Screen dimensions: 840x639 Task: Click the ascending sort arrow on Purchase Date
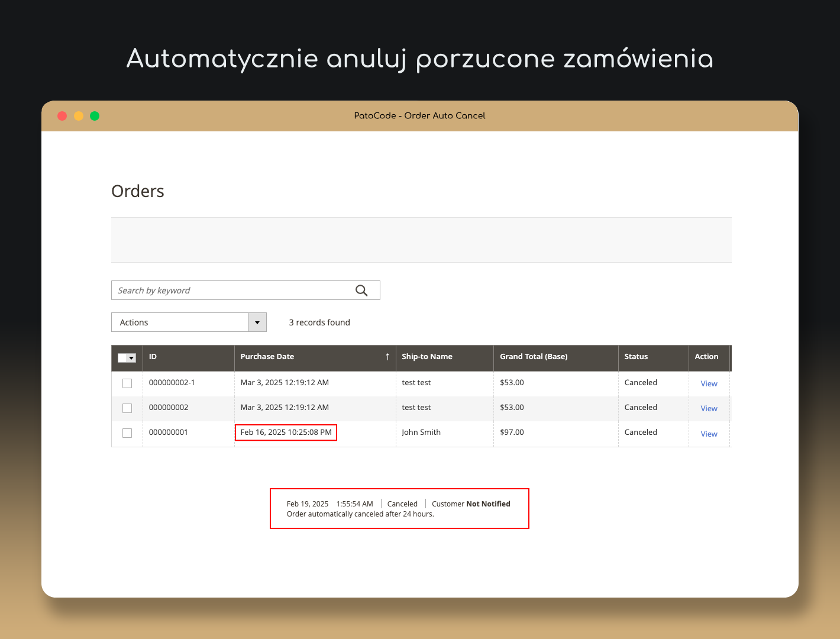click(387, 357)
